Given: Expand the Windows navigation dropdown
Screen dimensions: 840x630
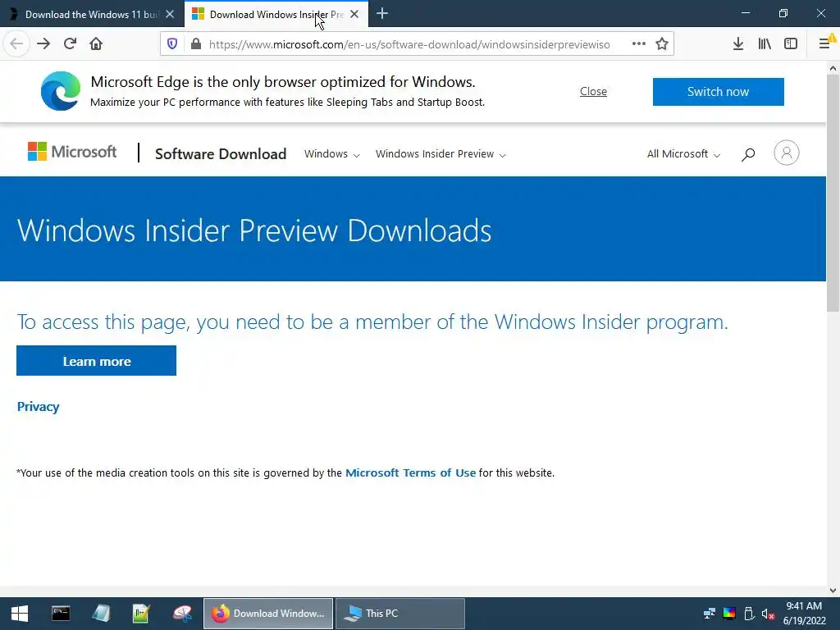Looking at the screenshot, I should [x=332, y=153].
